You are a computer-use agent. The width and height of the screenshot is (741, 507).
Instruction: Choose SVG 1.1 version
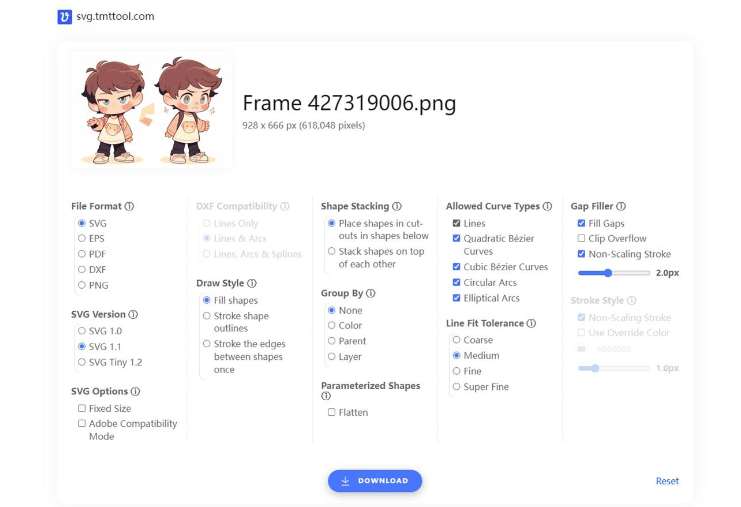(x=82, y=346)
